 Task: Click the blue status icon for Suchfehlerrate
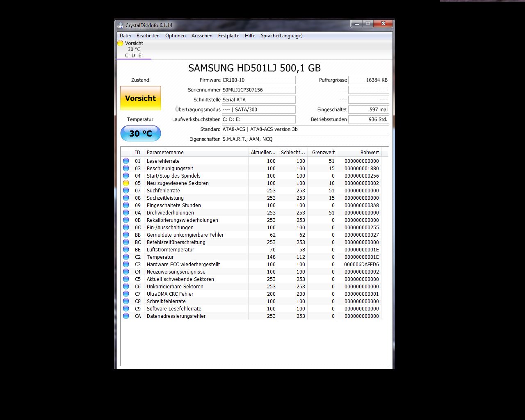126,190
